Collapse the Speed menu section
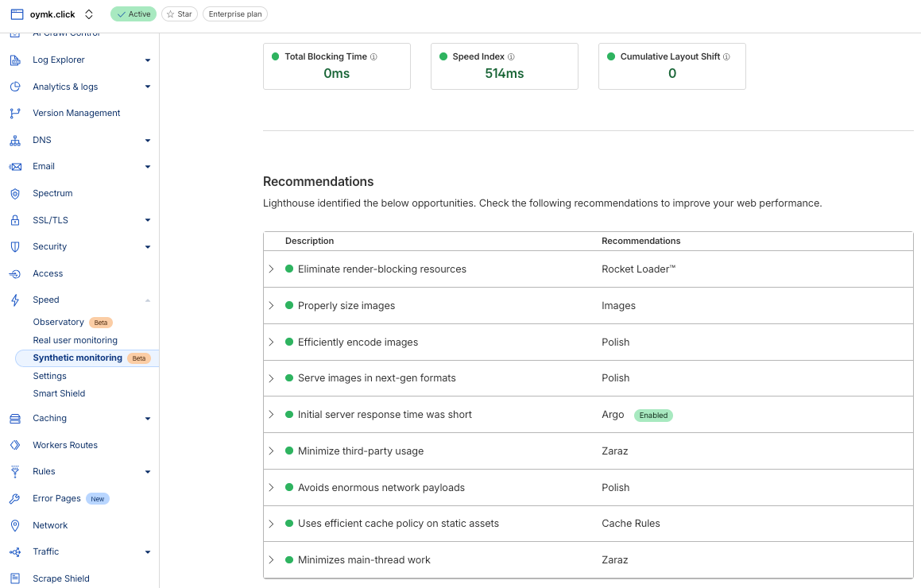Viewport: 921px width, 588px height. click(148, 300)
